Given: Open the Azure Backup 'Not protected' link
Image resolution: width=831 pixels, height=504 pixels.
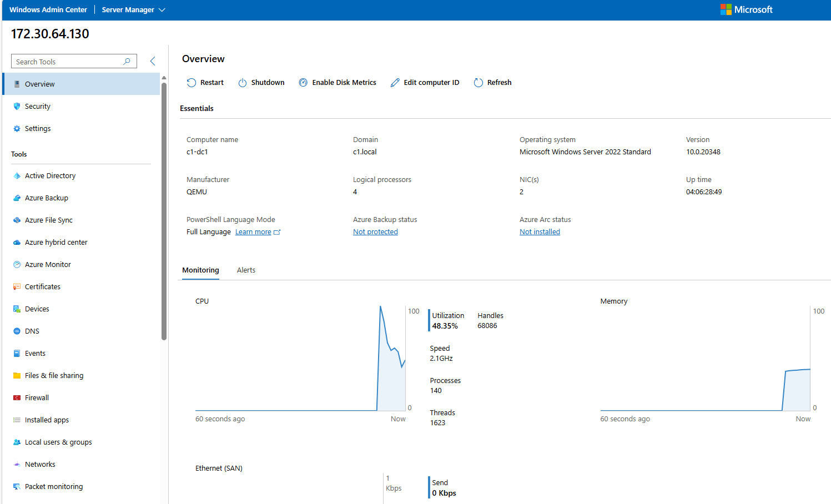Looking at the screenshot, I should point(375,231).
